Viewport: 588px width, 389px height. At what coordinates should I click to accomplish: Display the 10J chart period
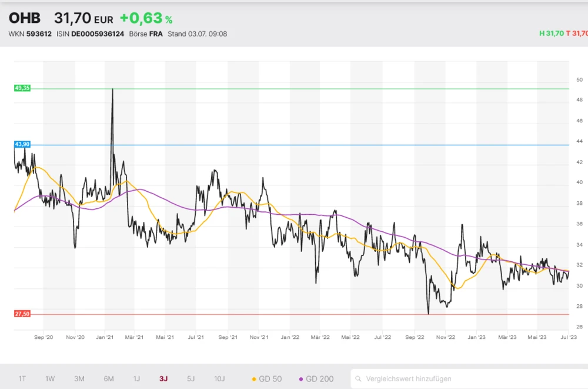(219, 379)
